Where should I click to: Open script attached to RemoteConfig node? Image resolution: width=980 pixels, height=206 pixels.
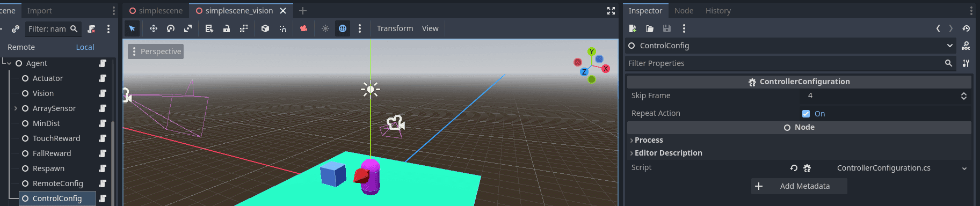(103, 183)
